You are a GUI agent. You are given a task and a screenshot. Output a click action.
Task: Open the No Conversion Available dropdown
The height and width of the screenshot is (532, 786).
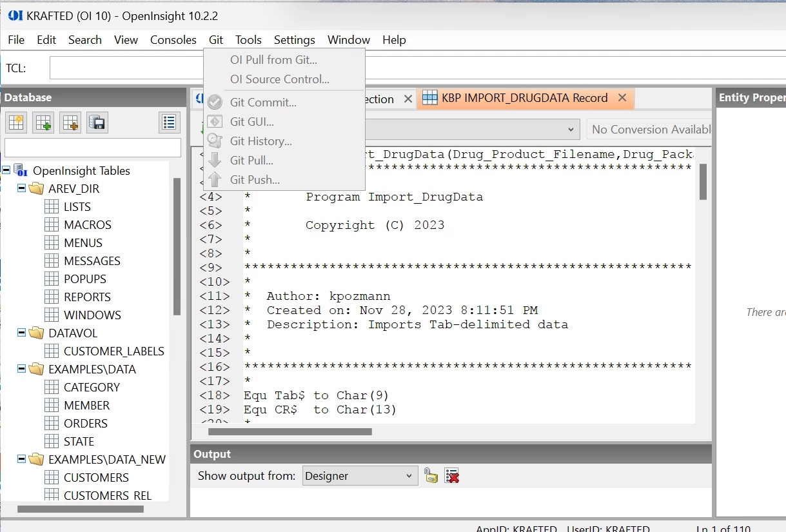click(x=649, y=130)
